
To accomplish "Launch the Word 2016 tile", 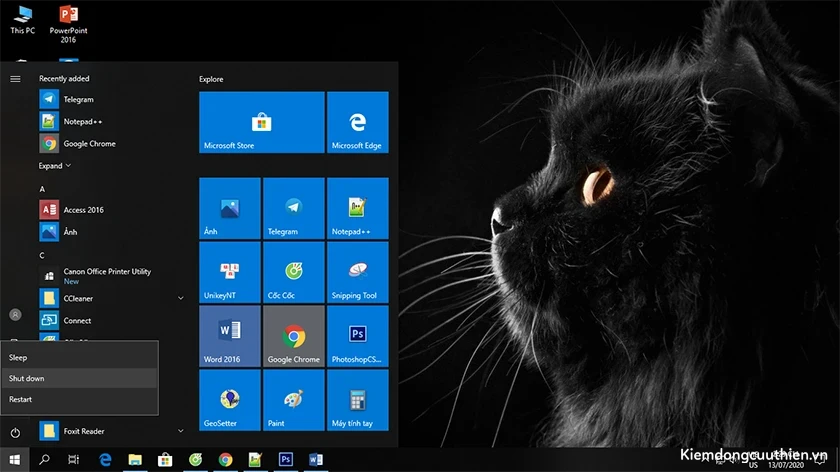I will pos(230,336).
